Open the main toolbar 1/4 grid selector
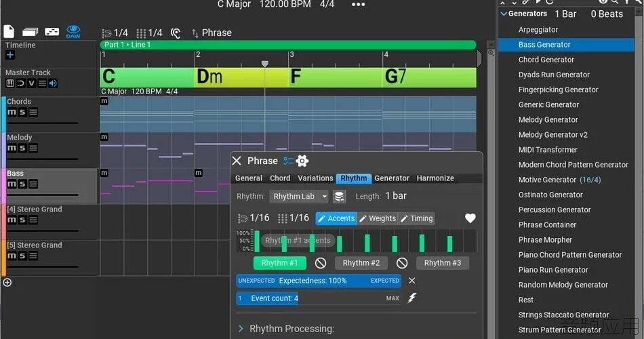Screen dimensions: 644x339 149,33
